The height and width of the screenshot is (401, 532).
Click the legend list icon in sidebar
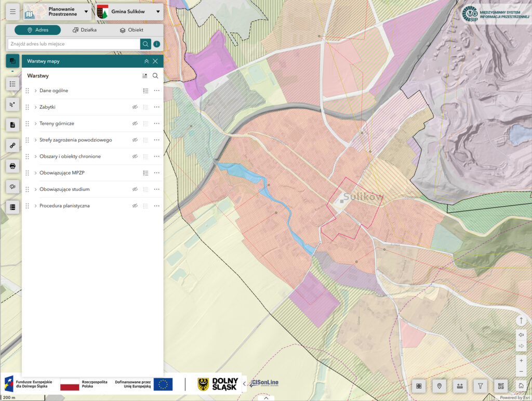tap(13, 83)
